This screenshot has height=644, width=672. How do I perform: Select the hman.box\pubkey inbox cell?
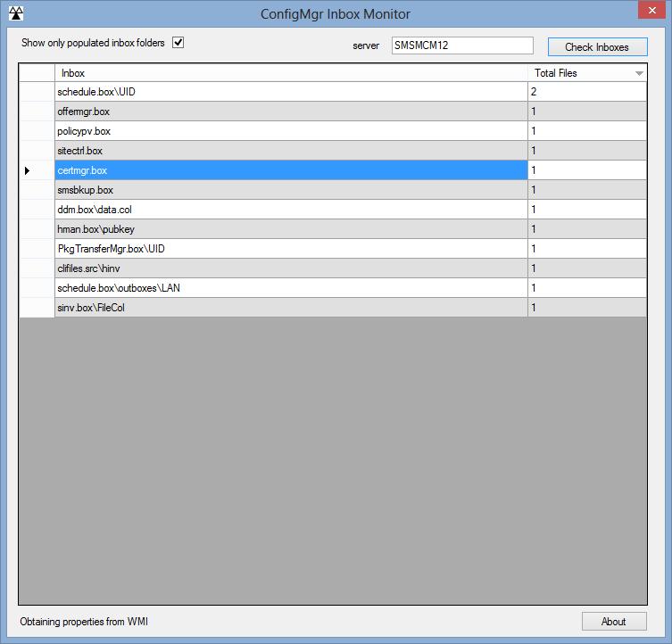pos(291,229)
